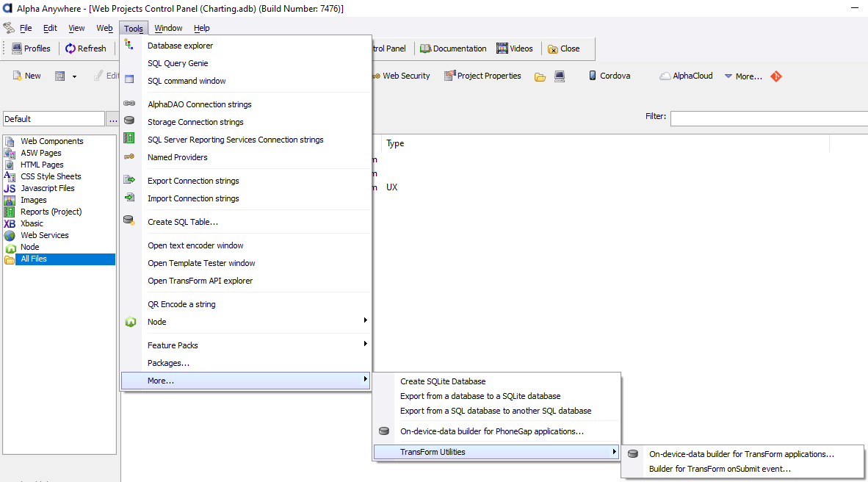
Task: Open the Profiles toolbar button
Action: click(31, 48)
